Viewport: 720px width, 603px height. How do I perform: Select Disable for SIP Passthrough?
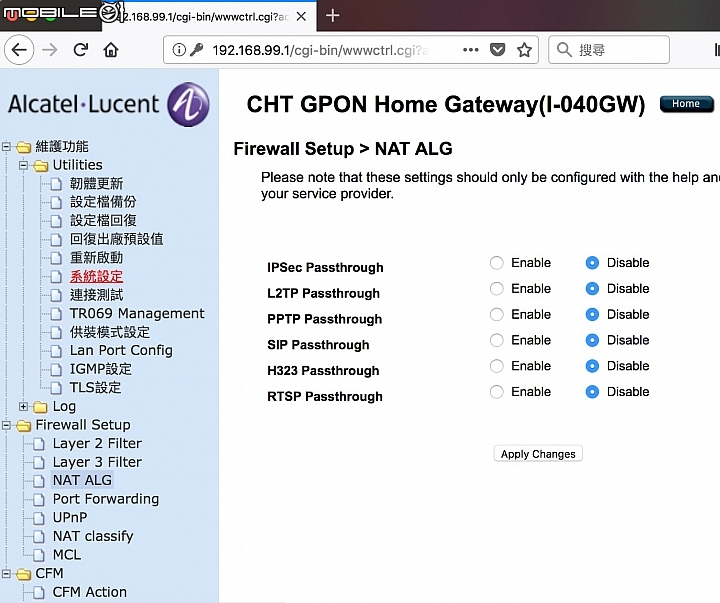click(x=592, y=340)
